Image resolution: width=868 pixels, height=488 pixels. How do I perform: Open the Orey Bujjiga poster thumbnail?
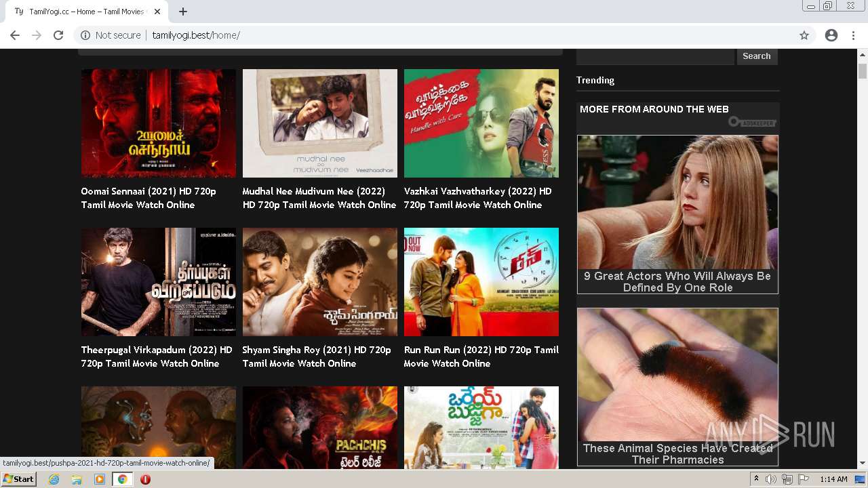tap(481, 428)
